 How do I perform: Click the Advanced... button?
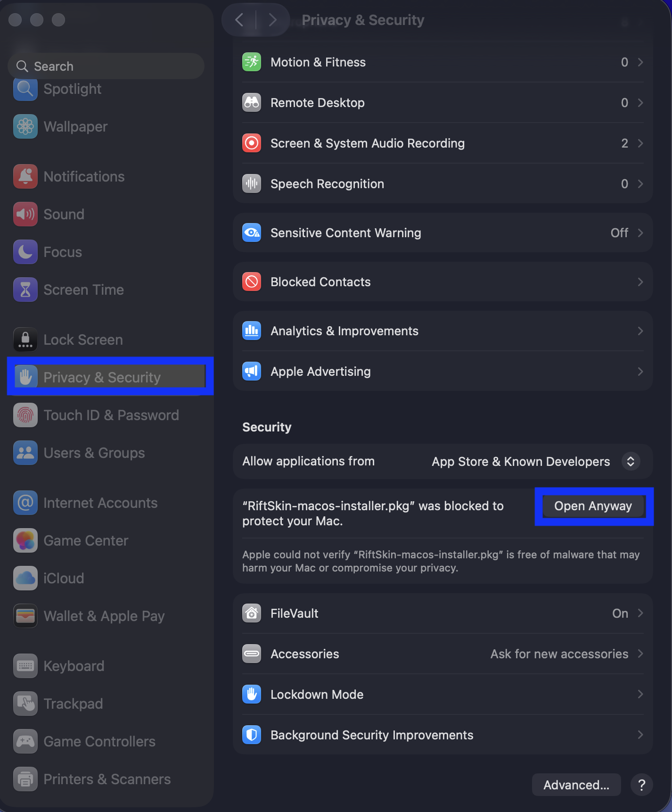(x=576, y=785)
